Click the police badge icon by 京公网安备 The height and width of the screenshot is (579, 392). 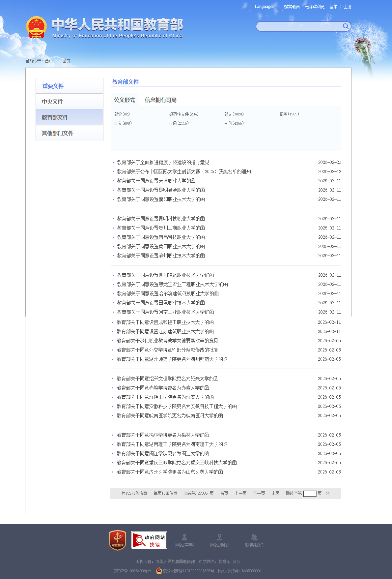point(159,571)
